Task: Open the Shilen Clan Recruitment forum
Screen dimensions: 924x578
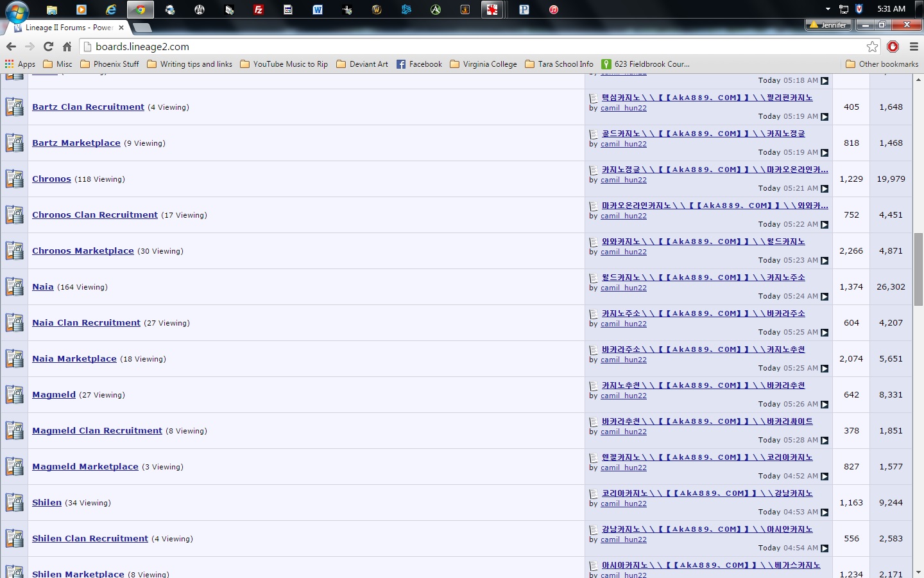Action: coord(90,538)
